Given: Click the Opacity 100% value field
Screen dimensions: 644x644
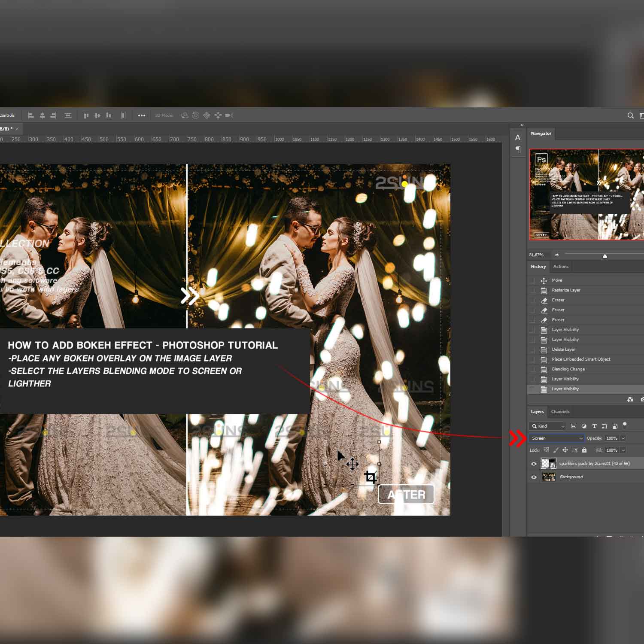Looking at the screenshot, I should coord(612,438).
